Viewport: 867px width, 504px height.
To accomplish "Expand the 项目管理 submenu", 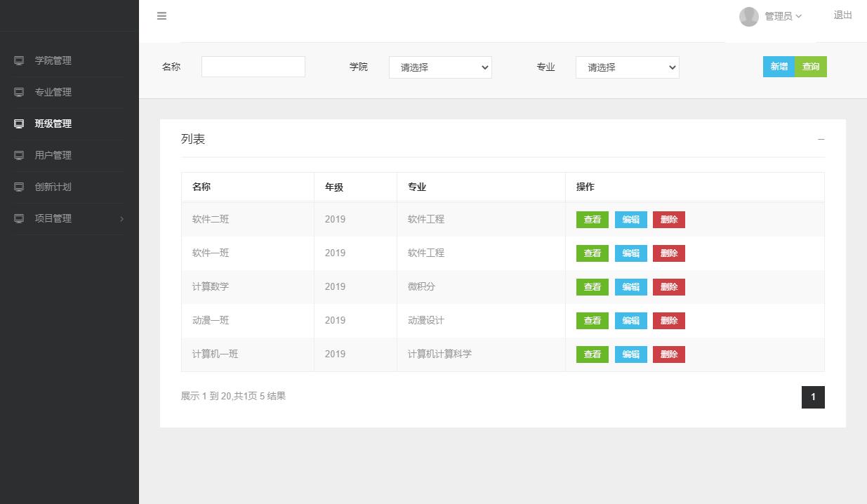I will 68,218.
